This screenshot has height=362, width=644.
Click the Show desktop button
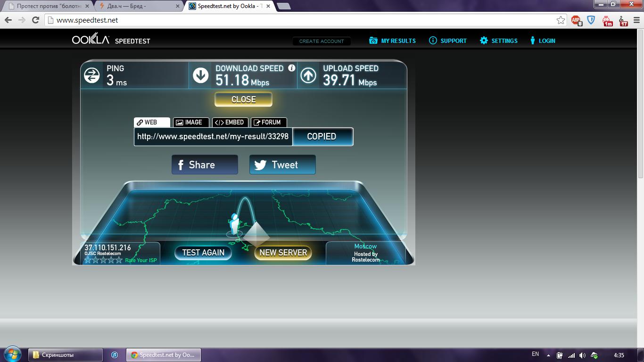641,355
